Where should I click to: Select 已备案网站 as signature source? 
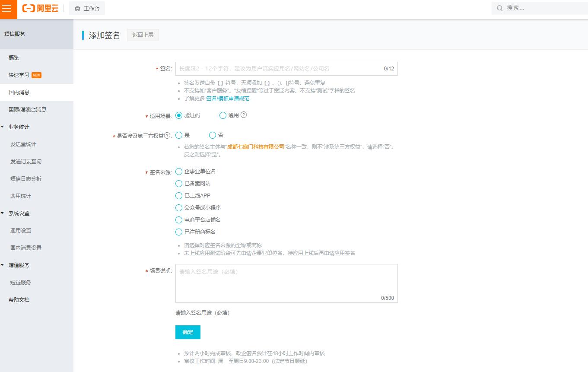[179, 184]
